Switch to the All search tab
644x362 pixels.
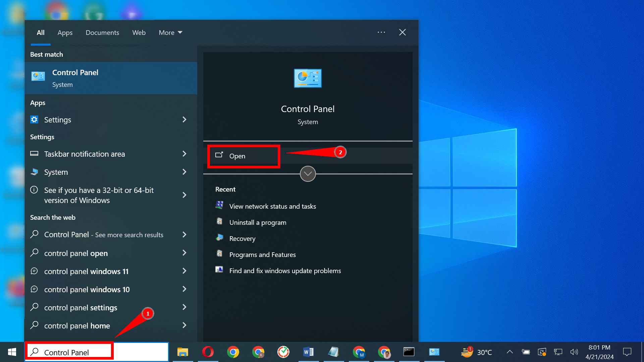click(x=41, y=33)
